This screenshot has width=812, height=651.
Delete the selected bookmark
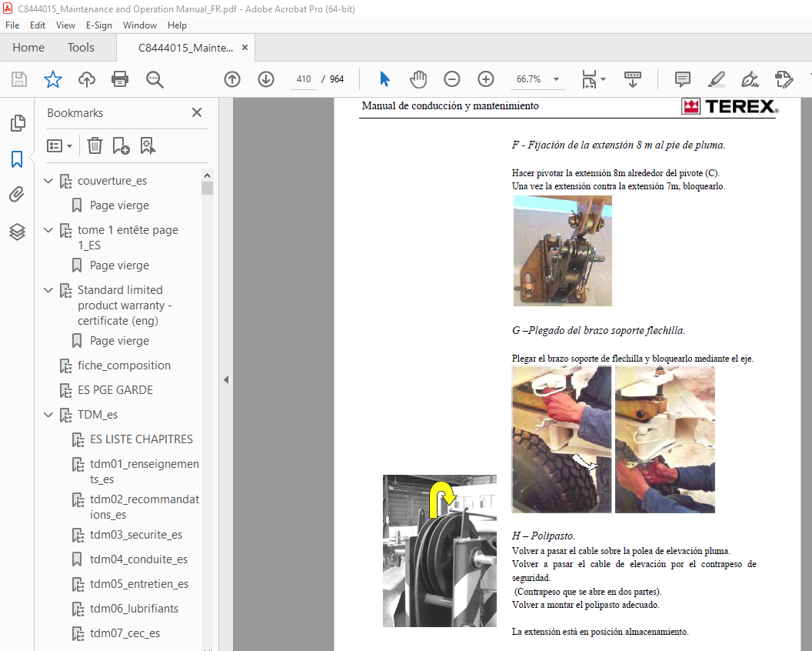95,145
